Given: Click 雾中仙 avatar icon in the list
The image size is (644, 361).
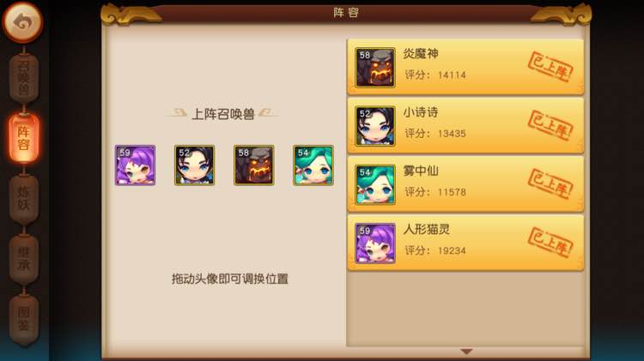Looking at the screenshot, I should 375,184.
